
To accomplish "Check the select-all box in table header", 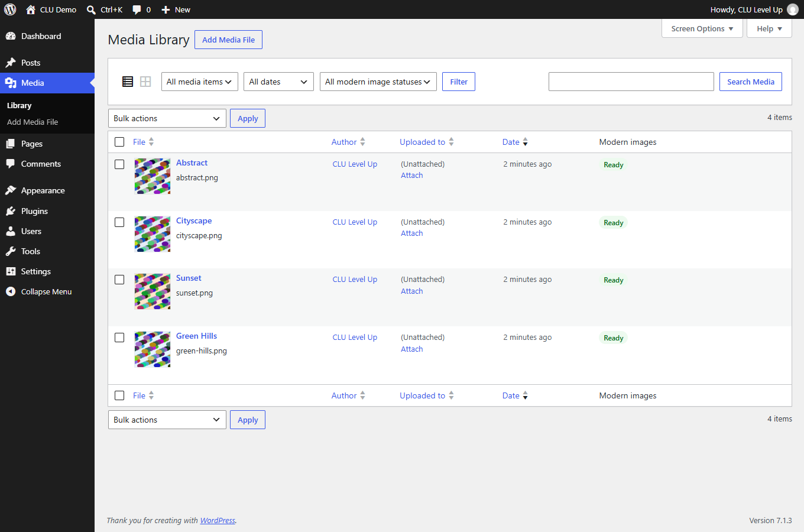I will point(119,142).
